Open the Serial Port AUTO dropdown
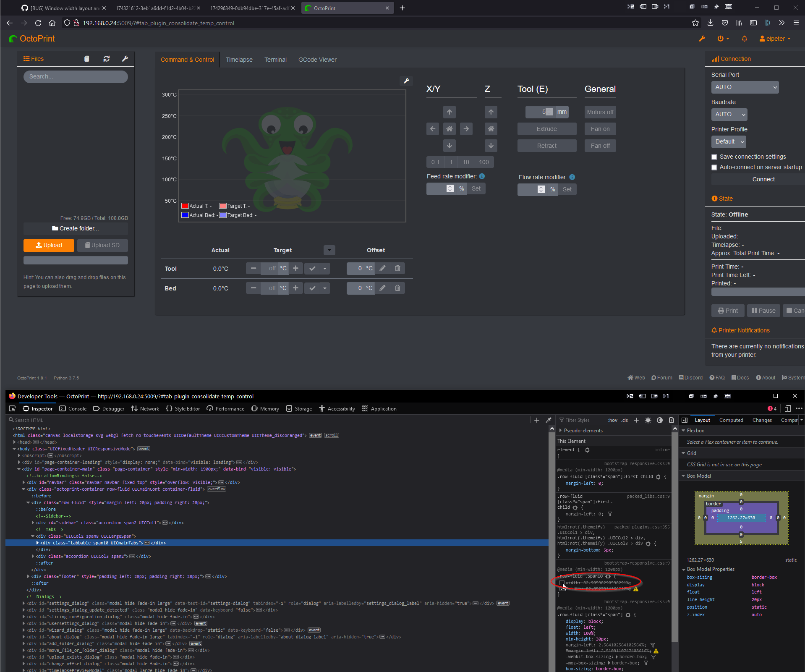Viewport: 805px width, 672px height. click(745, 87)
